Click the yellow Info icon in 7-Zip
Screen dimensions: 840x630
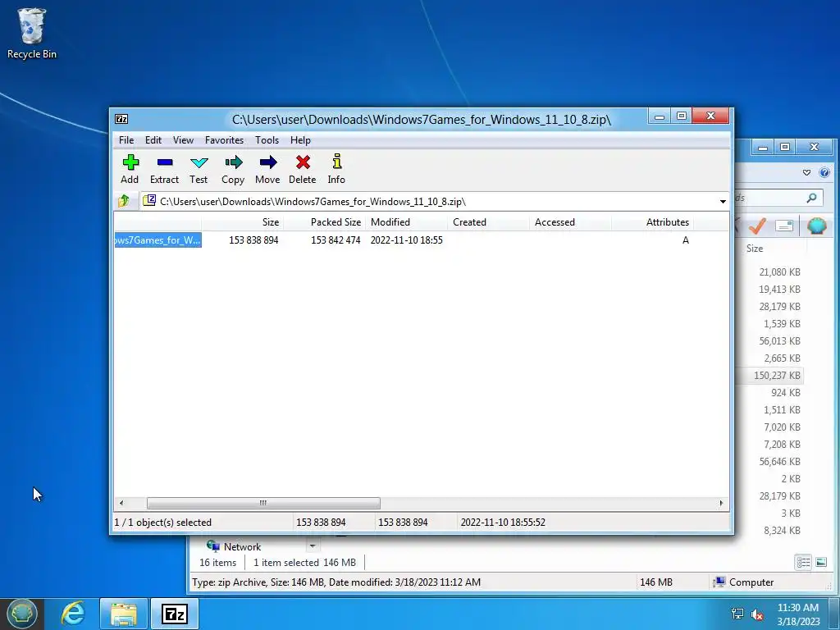pos(336,162)
